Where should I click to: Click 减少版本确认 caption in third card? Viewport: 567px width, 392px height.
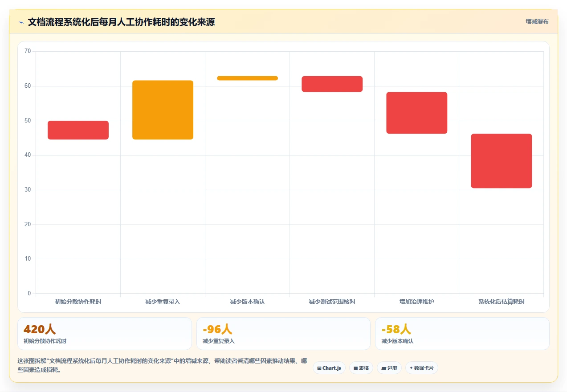(x=397, y=341)
